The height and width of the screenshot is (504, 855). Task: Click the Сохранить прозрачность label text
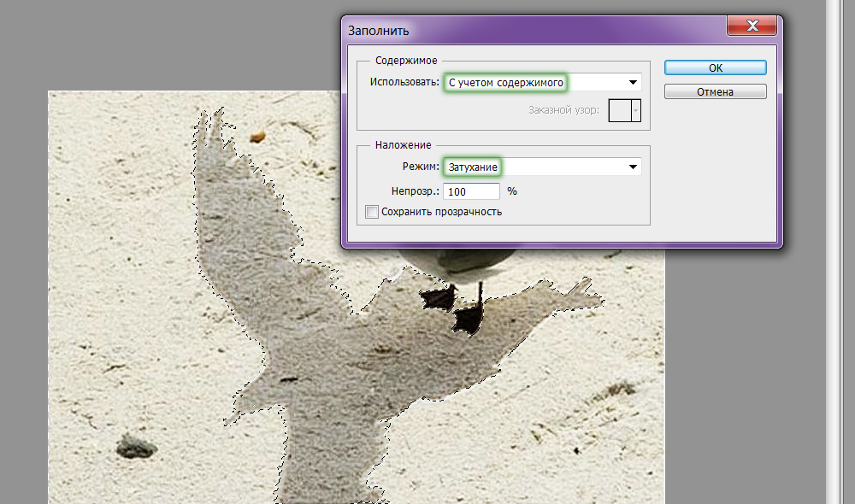coord(442,211)
